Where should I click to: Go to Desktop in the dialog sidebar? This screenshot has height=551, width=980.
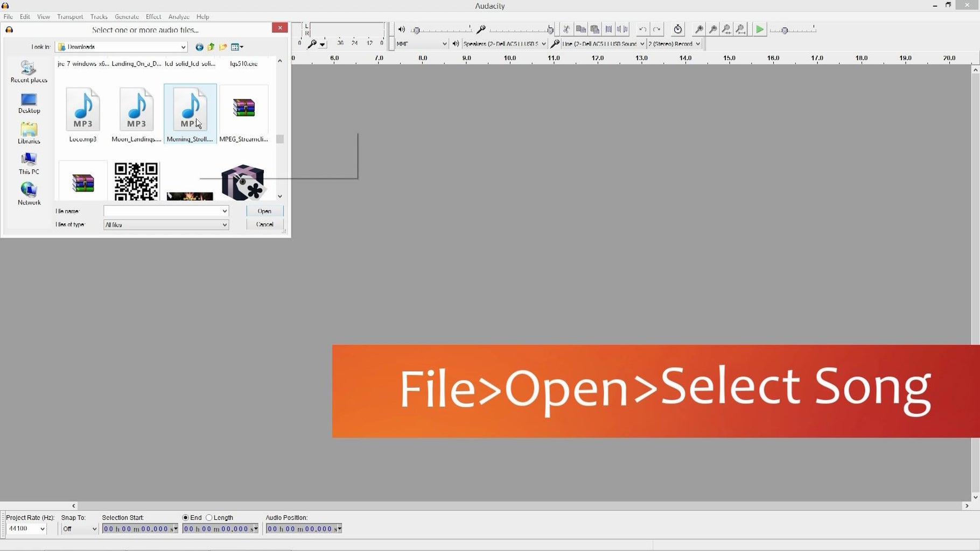point(29,103)
